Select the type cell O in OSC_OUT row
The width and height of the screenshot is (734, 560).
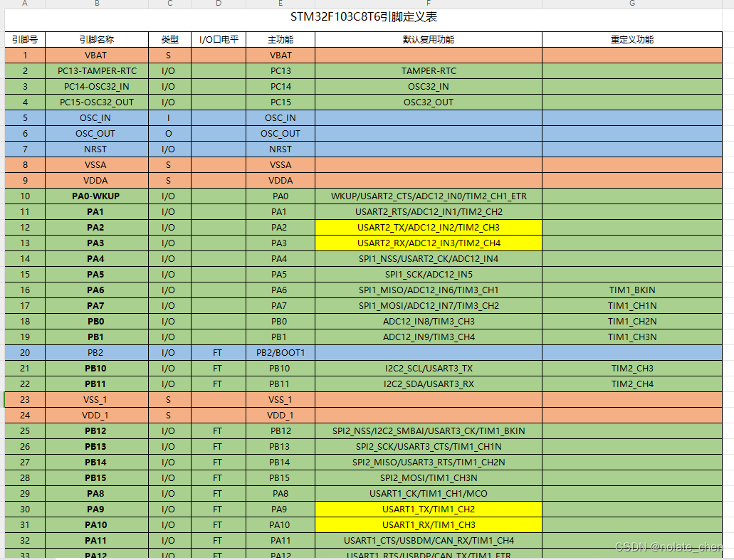click(170, 134)
